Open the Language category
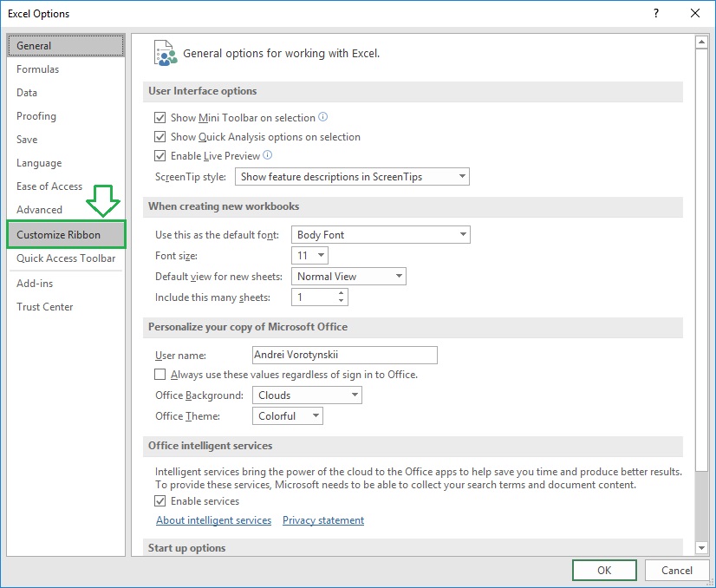 66,163
